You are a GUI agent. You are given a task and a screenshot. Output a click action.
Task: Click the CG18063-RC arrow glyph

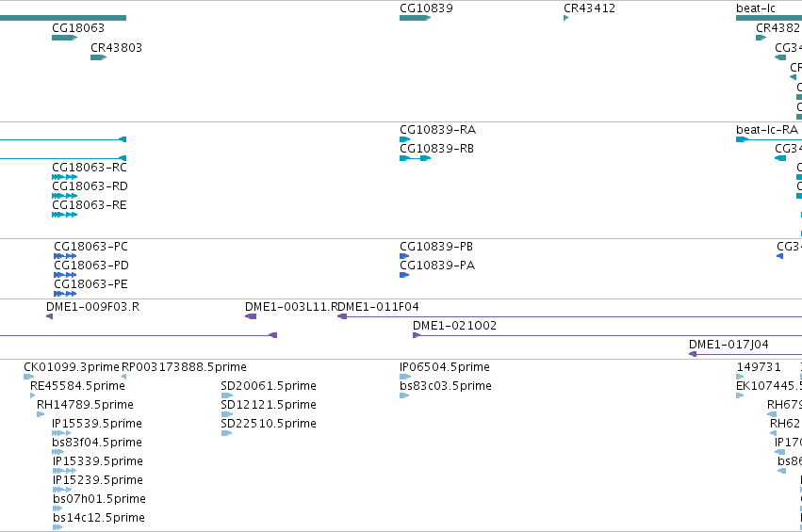click(x=64, y=177)
